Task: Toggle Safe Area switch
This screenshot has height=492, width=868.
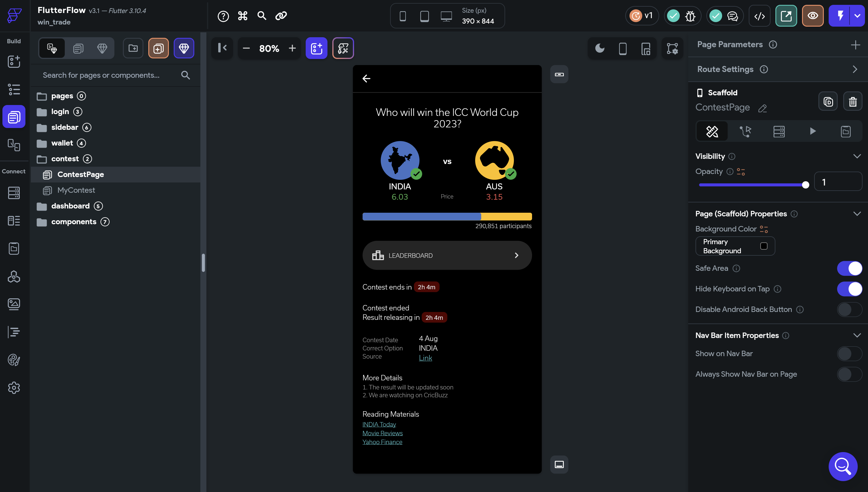Action: click(x=850, y=268)
